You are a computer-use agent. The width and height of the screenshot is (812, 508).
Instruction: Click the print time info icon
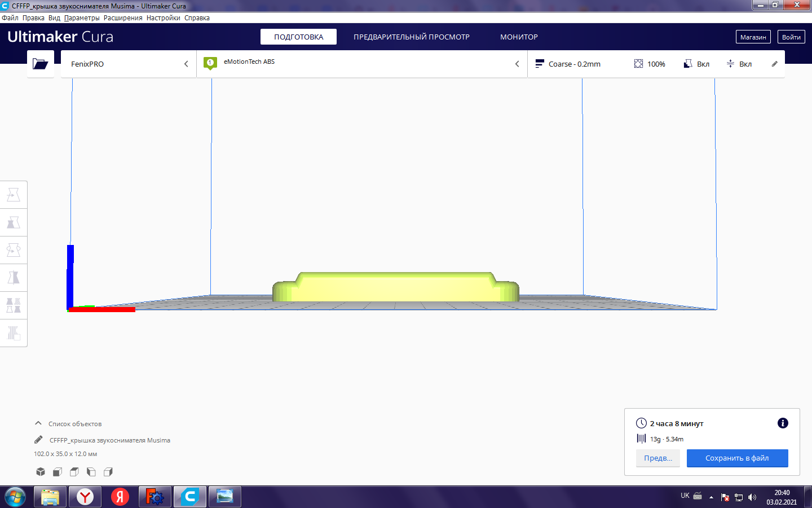[x=783, y=423]
